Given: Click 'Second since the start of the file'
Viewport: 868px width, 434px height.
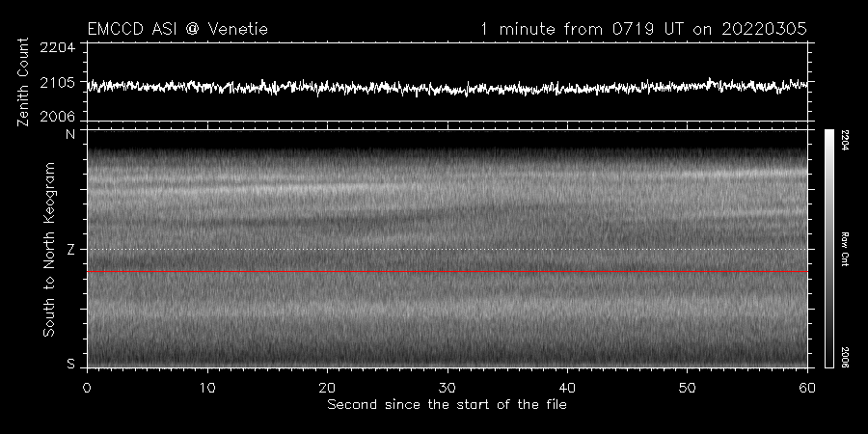Looking at the screenshot, I should point(447,405).
